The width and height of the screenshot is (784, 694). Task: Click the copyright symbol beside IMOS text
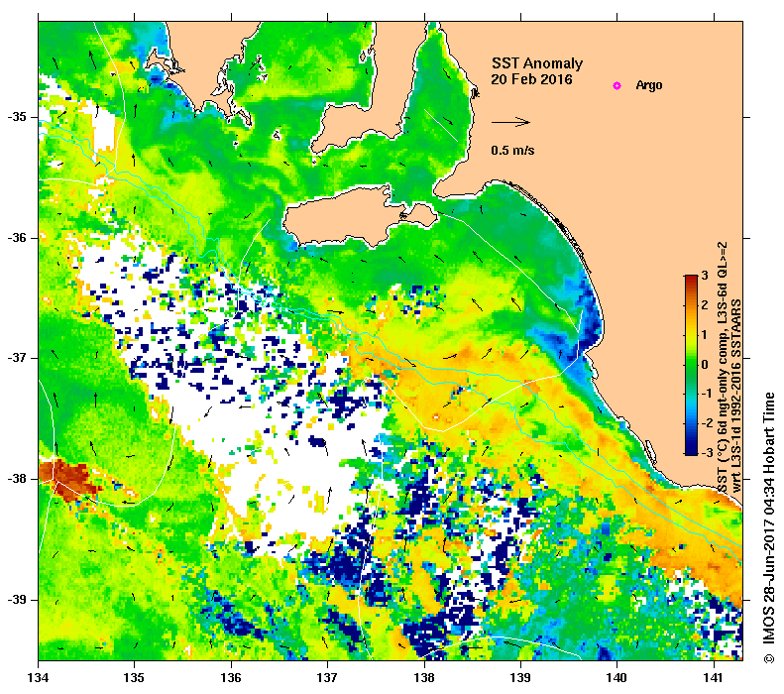768,658
